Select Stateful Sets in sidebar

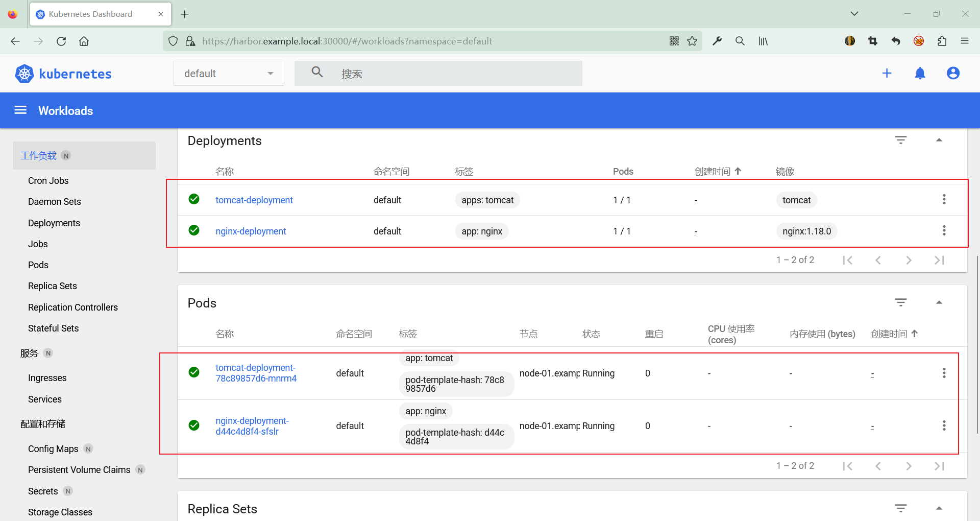coord(54,328)
